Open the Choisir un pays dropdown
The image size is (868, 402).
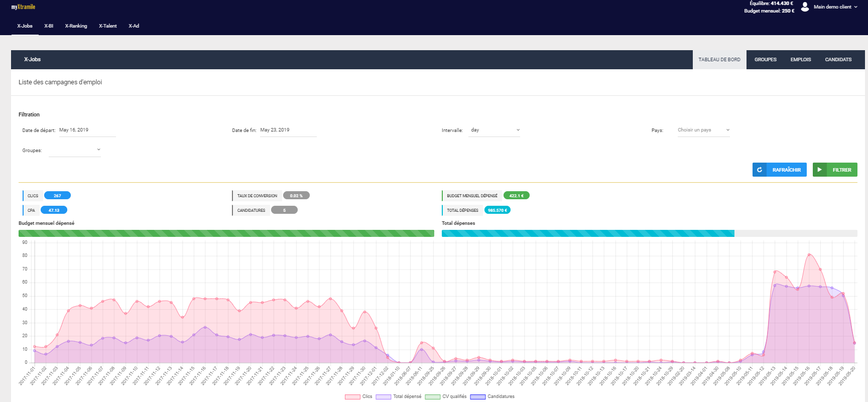pos(703,130)
